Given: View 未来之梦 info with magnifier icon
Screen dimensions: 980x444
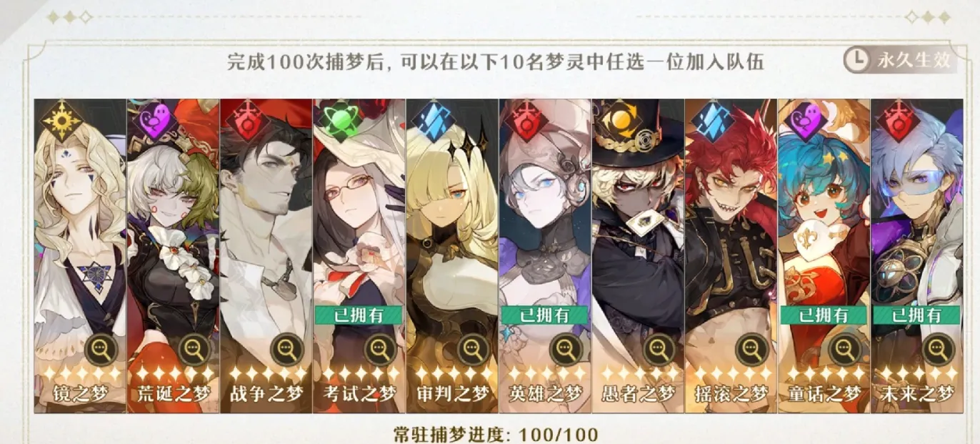Looking at the screenshot, I should tap(937, 350).
